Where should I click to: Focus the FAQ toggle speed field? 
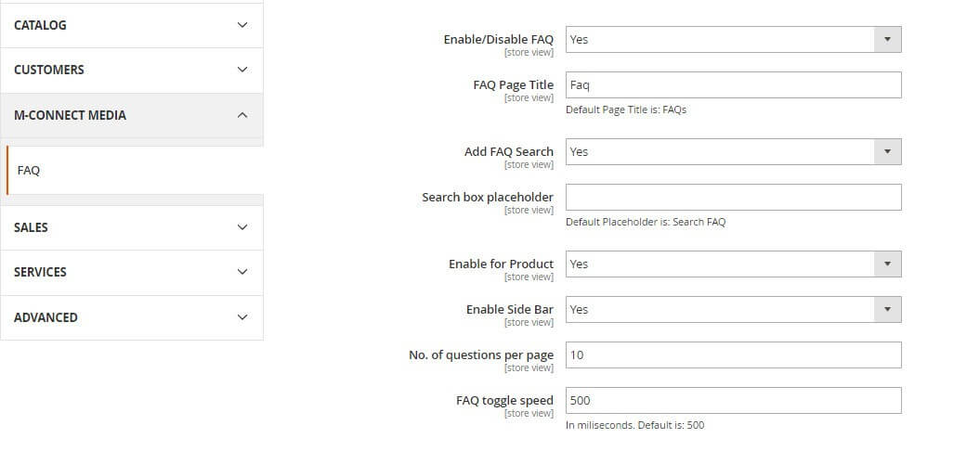[x=733, y=400]
